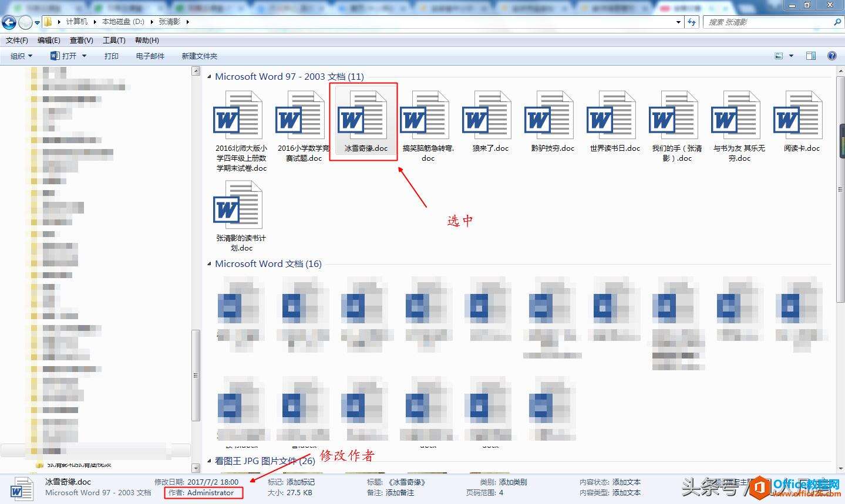
Task: Open the 文件(F) menu
Action: 17,40
